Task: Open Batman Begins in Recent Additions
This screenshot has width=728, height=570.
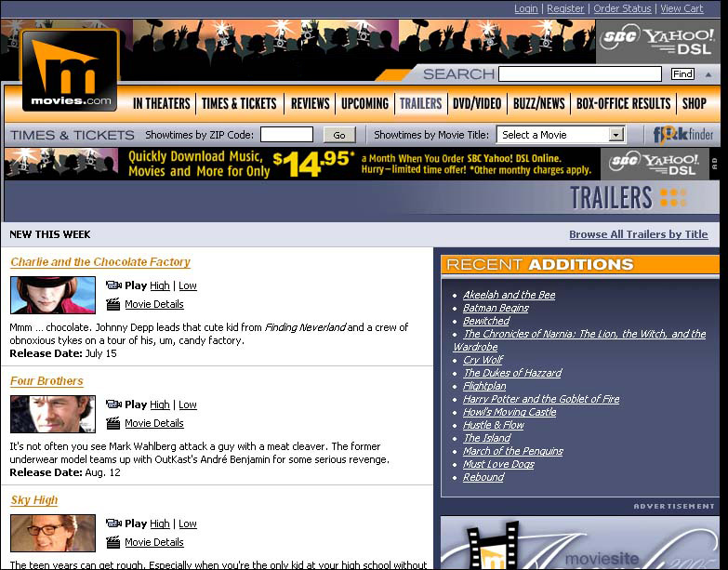Action: 496,308
